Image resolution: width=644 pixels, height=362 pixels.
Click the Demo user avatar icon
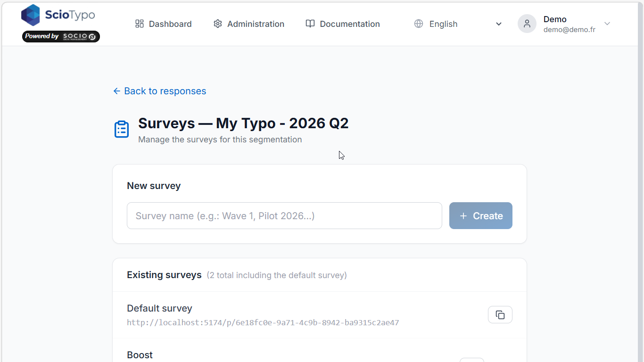(527, 24)
